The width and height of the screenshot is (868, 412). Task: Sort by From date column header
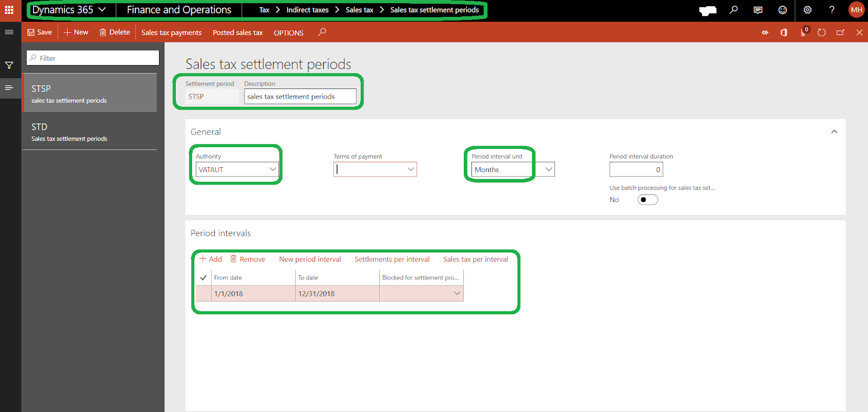[253, 277]
